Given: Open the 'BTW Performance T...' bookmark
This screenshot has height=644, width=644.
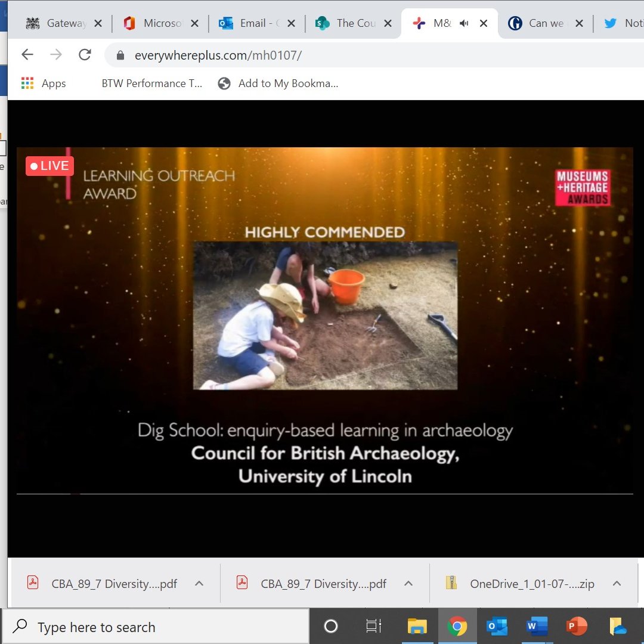Looking at the screenshot, I should [x=151, y=83].
